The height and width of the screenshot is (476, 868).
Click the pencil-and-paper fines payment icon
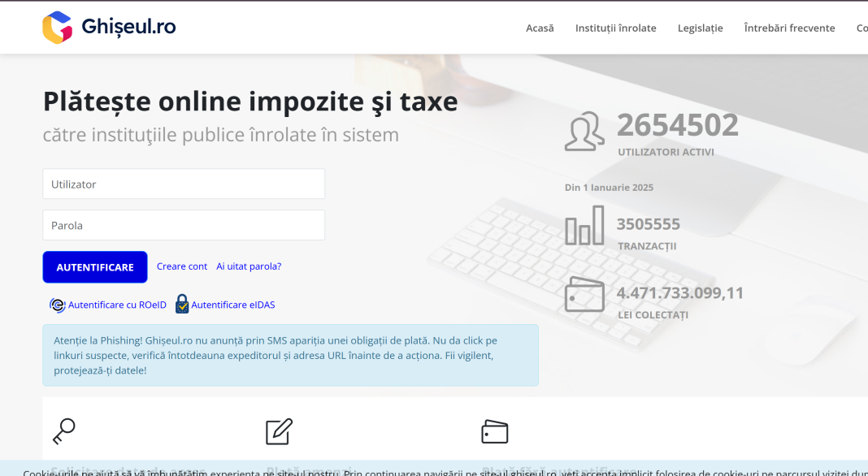(x=279, y=431)
